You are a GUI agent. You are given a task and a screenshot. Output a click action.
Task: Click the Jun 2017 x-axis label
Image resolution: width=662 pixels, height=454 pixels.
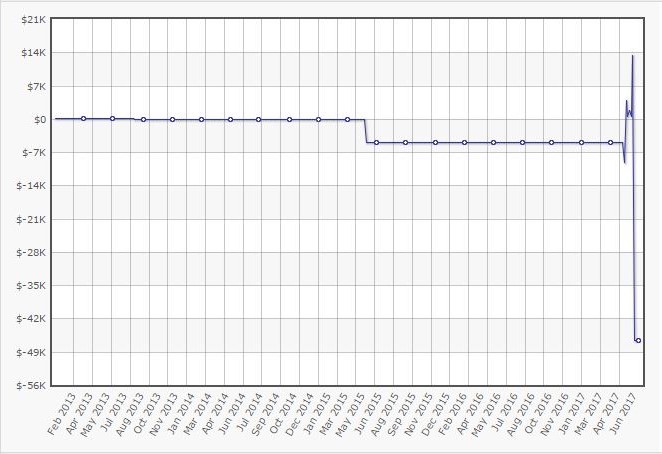624,414
